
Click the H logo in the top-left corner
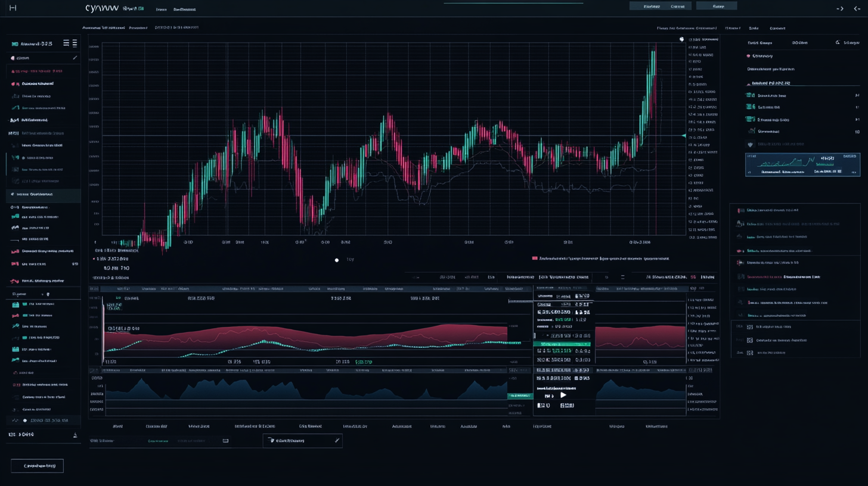pyautogui.click(x=12, y=8)
